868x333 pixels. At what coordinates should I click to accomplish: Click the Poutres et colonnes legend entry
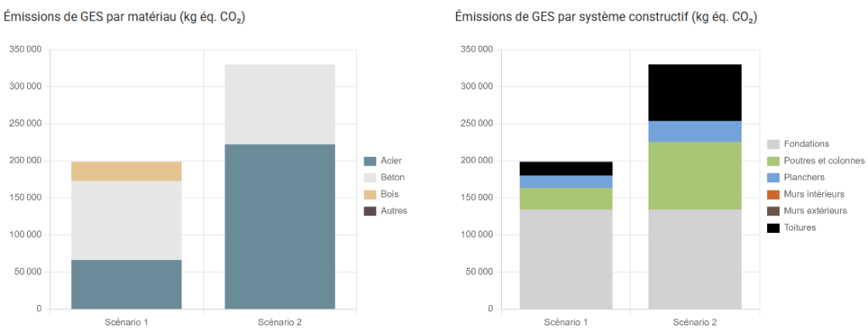point(816,160)
